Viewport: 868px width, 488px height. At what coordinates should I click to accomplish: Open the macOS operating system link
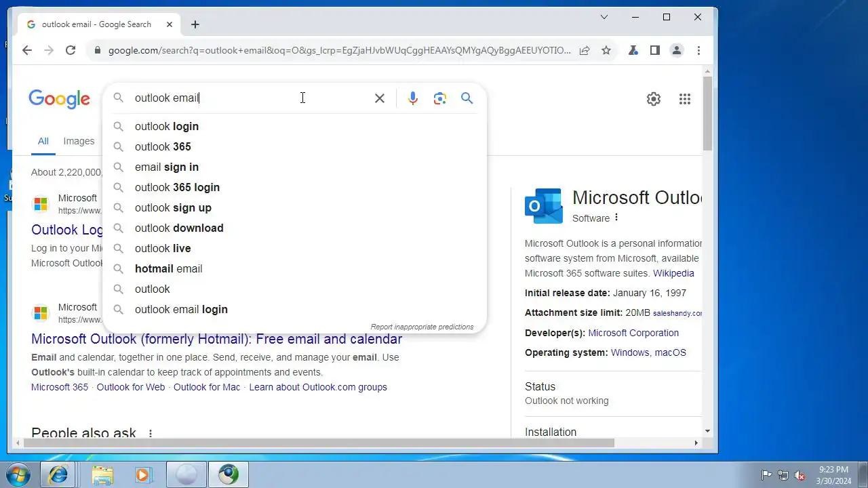[670, 352]
